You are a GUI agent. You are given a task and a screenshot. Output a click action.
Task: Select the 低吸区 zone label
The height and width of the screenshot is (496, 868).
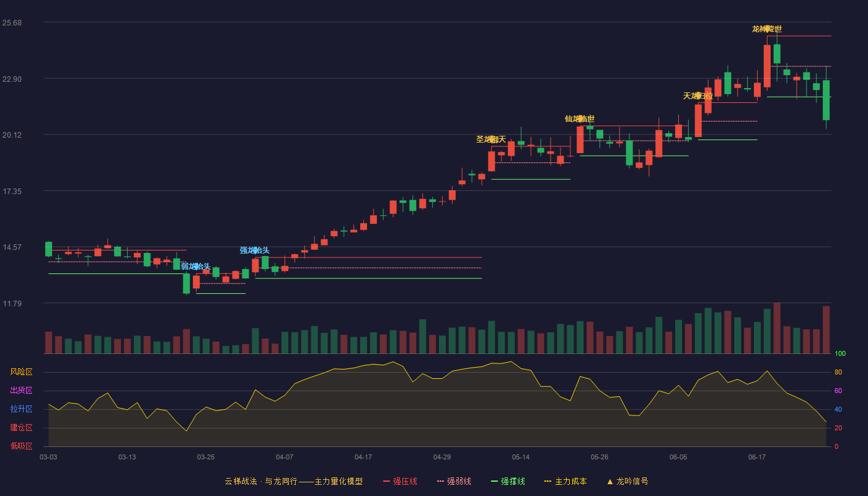[x=21, y=446]
